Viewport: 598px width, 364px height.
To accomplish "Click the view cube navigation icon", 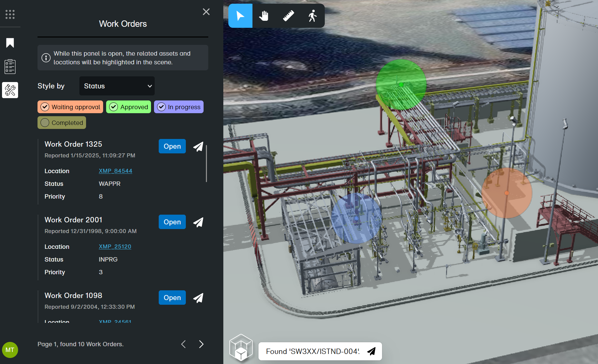I will pyautogui.click(x=241, y=347).
